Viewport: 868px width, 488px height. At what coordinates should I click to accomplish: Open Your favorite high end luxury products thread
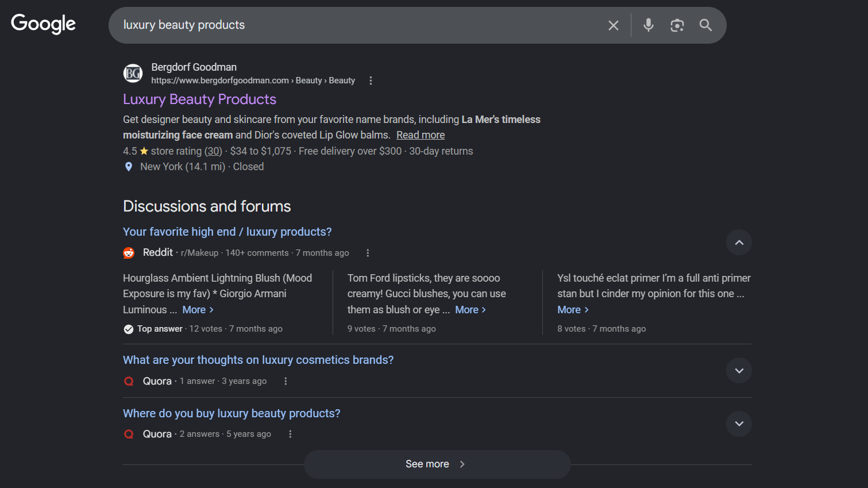pyautogui.click(x=227, y=232)
